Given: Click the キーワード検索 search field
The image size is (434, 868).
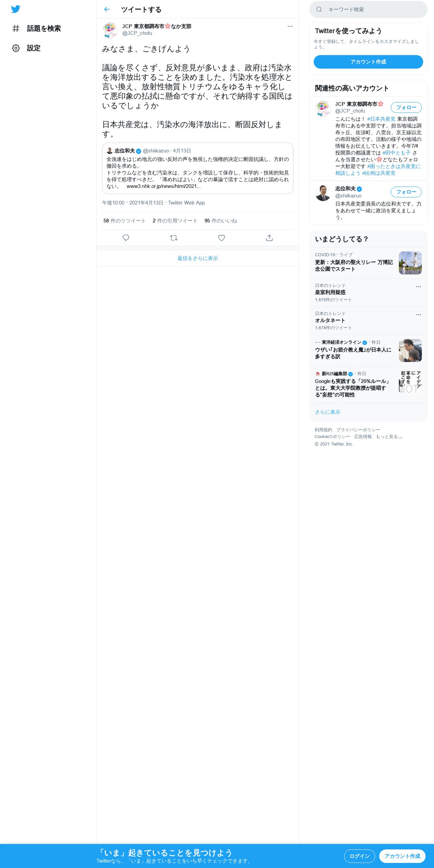Looking at the screenshot, I should pos(368,9).
